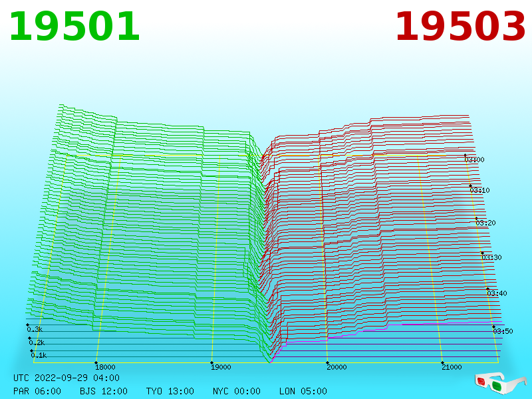Click the UTC 2022-09-29 04:00 timestamp
Viewport: 532px width, 399px height.
coord(66,378)
